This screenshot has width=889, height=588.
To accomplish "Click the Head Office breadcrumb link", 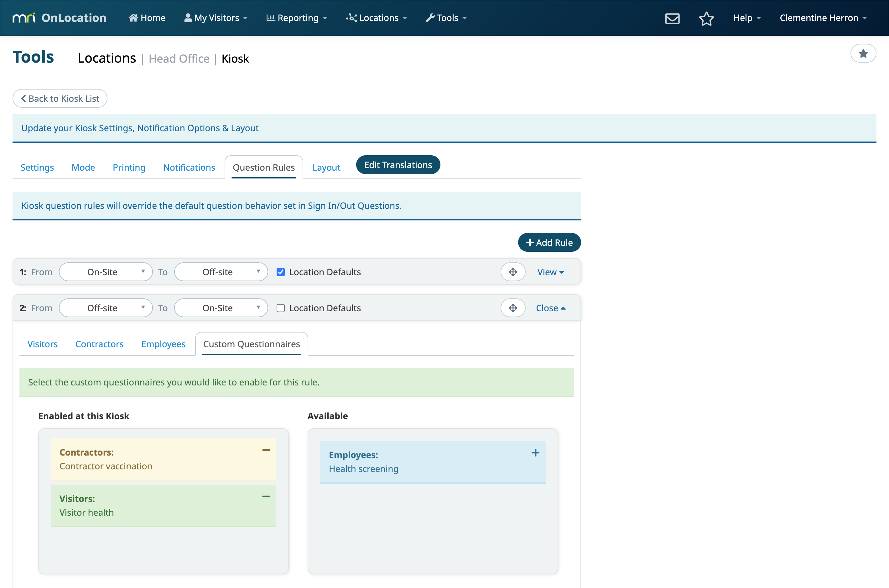I will point(179,59).
